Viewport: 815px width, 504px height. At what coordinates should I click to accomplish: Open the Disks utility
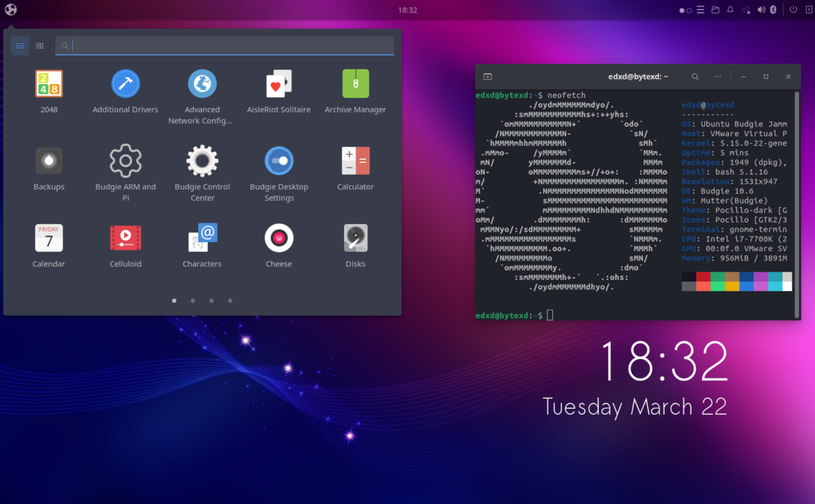click(x=355, y=237)
